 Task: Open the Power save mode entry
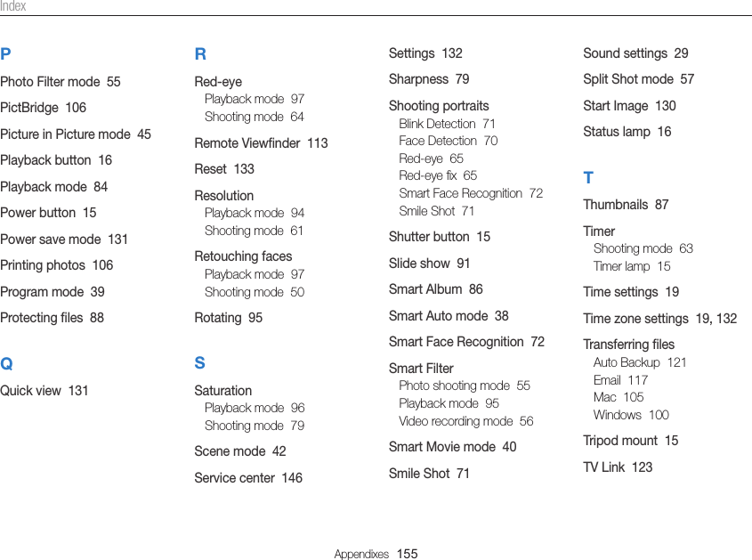[64, 239]
